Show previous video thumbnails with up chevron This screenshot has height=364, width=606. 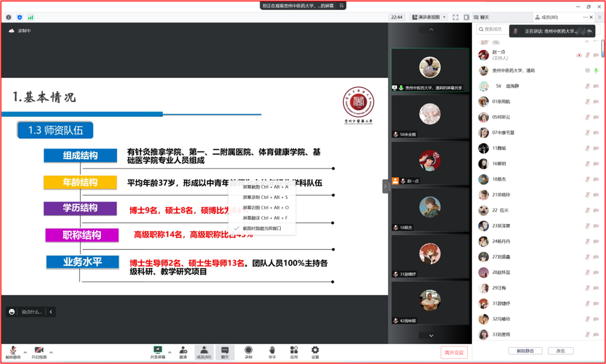click(x=431, y=29)
